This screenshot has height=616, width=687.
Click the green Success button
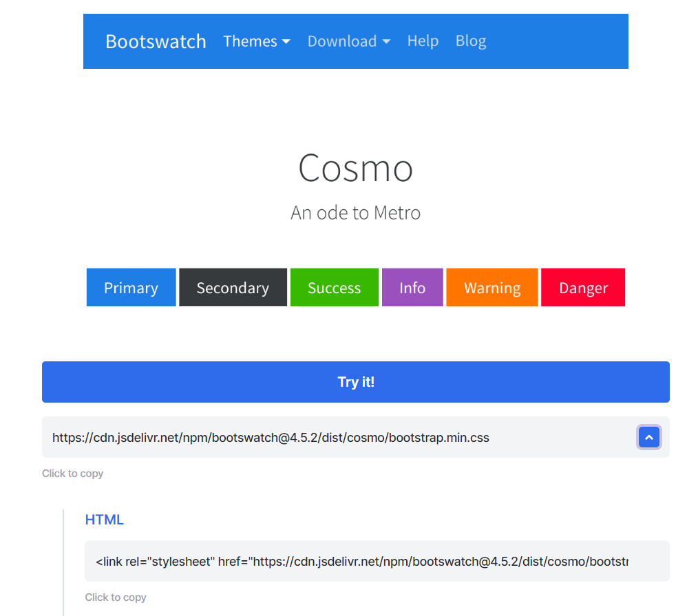pos(335,288)
